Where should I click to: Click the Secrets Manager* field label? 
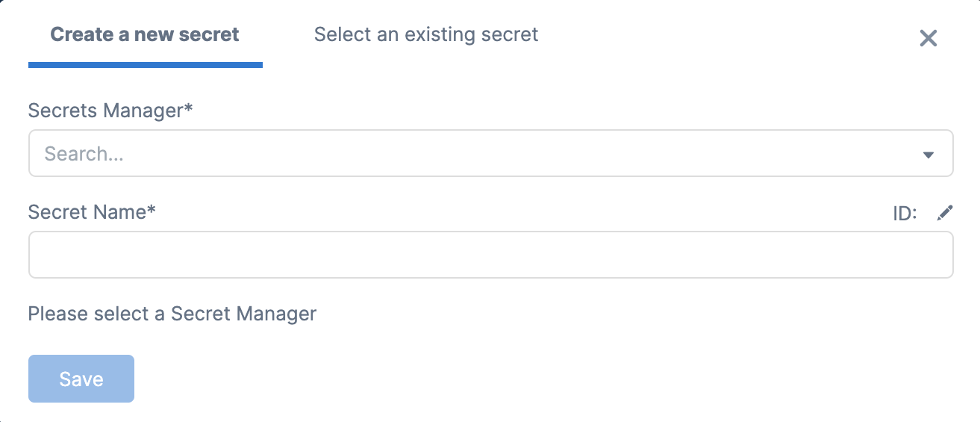[x=110, y=111]
